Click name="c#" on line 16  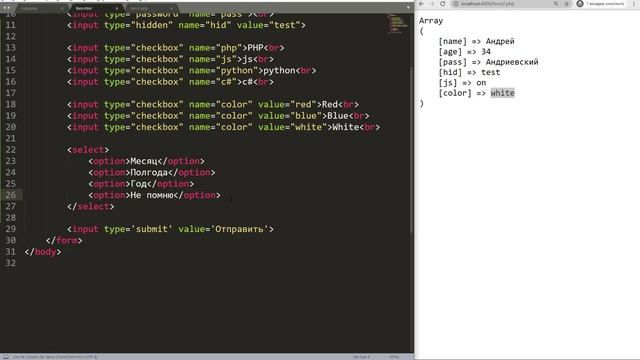click(213, 82)
